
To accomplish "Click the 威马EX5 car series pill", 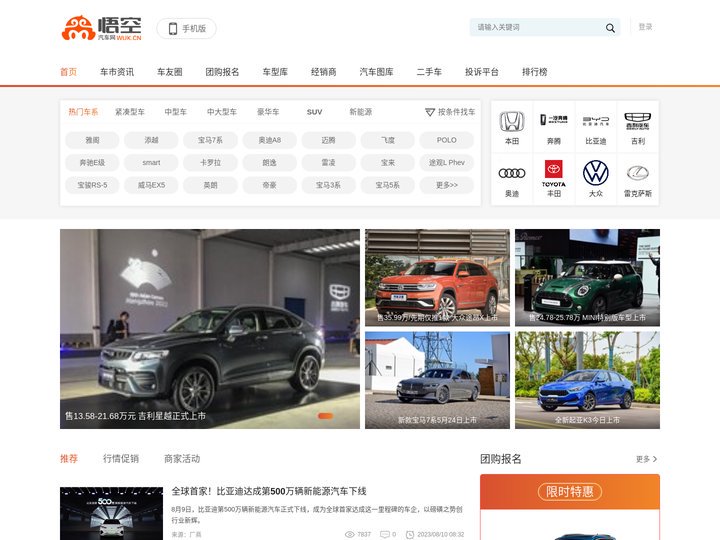I will (x=152, y=185).
